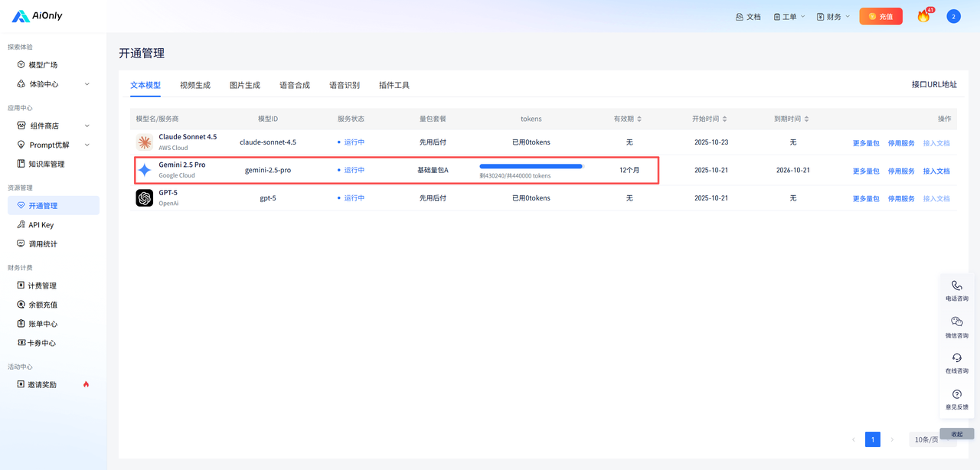Click 2026-10-21 expiry date

[x=792, y=170]
